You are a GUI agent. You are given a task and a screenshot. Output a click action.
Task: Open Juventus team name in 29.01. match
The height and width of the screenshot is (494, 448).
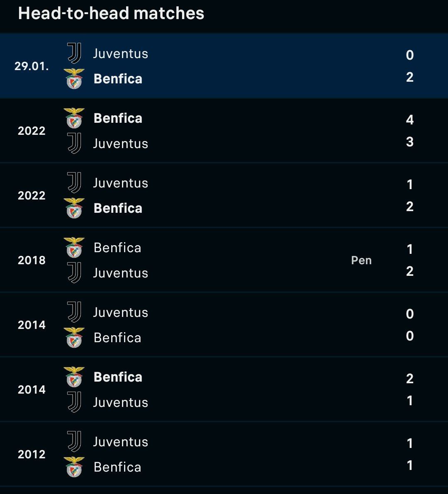pyautogui.click(x=121, y=54)
